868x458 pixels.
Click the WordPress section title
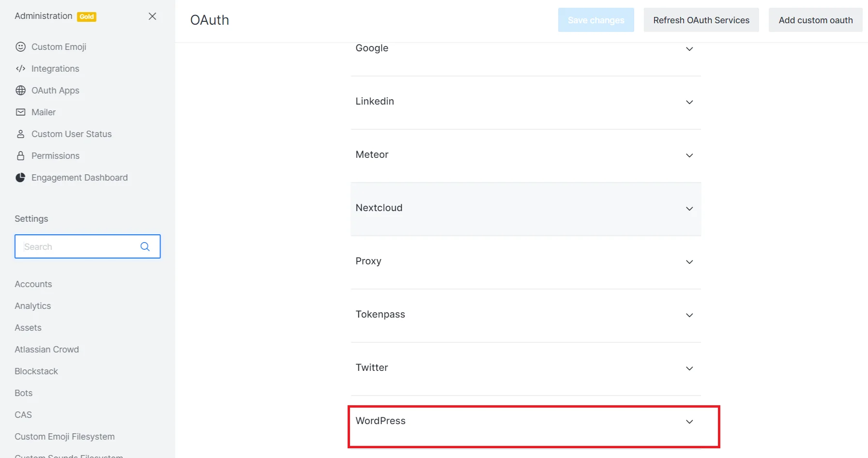[x=381, y=421]
